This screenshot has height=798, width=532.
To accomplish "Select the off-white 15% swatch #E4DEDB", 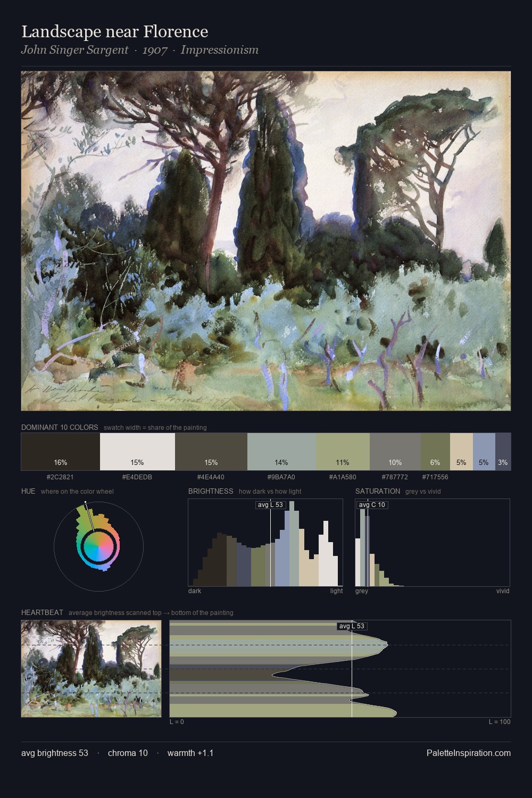I will 137,452.
